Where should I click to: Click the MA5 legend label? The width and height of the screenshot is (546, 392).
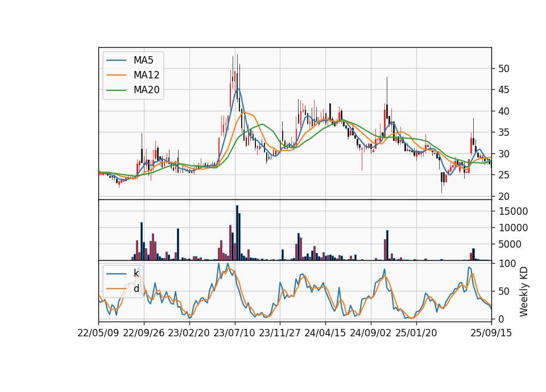coord(143,60)
